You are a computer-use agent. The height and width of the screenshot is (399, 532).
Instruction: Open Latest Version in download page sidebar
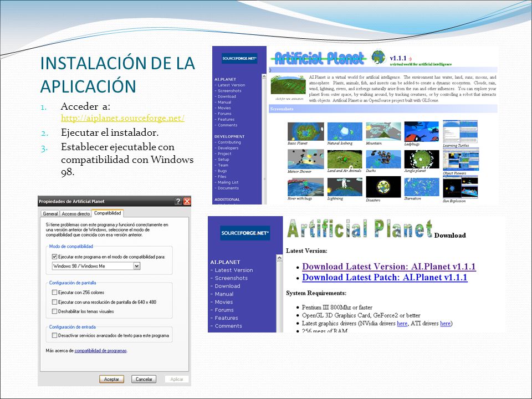[234, 270]
